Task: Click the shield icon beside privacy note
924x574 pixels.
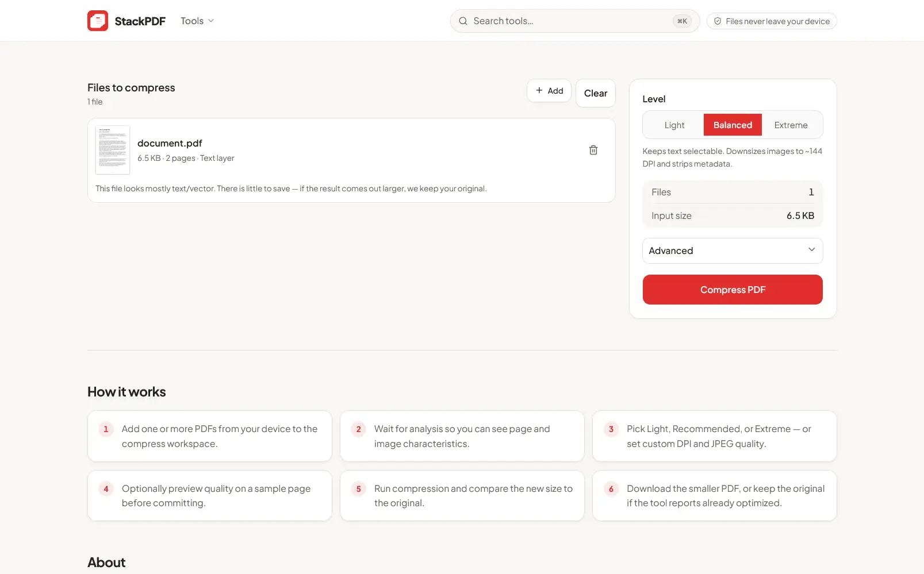Action: (x=718, y=21)
